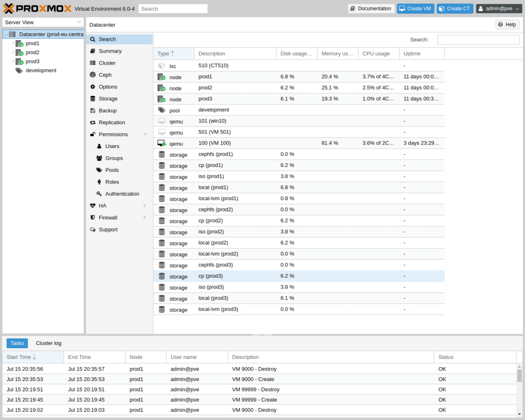Click the Proxmox logo
525x420 pixels.
[x=37, y=9]
